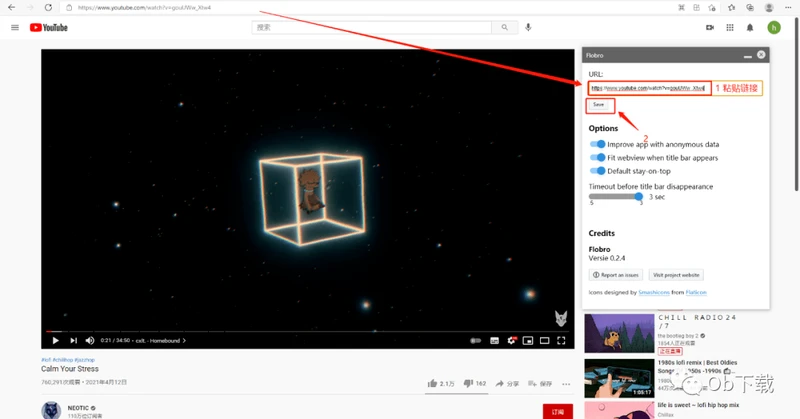Start voice search with the microphone icon
The height and width of the screenshot is (419, 800).
point(528,28)
